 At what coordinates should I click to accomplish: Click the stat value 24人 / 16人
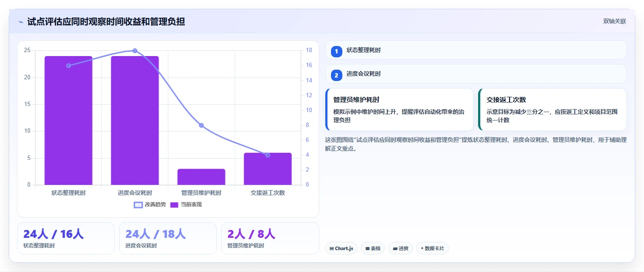click(x=53, y=234)
